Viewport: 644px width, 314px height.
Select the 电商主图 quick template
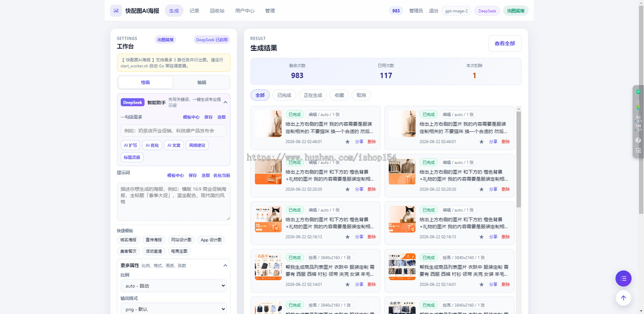(x=179, y=251)
